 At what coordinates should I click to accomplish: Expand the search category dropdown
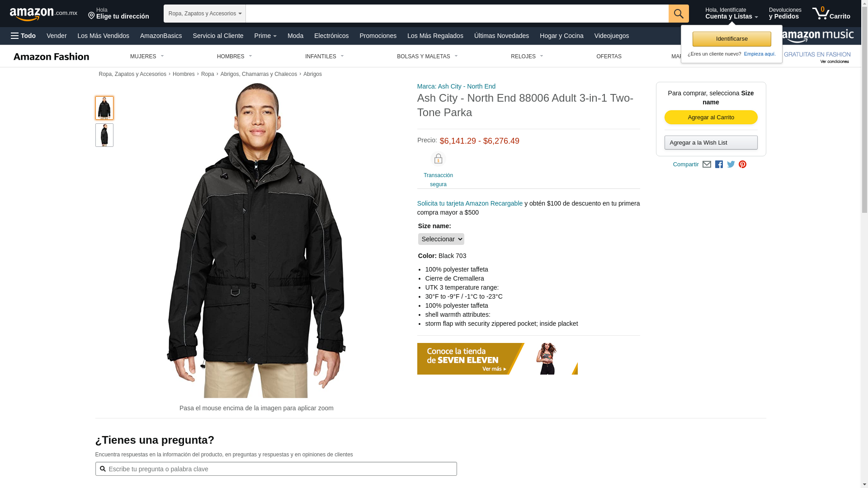point(205,14)
